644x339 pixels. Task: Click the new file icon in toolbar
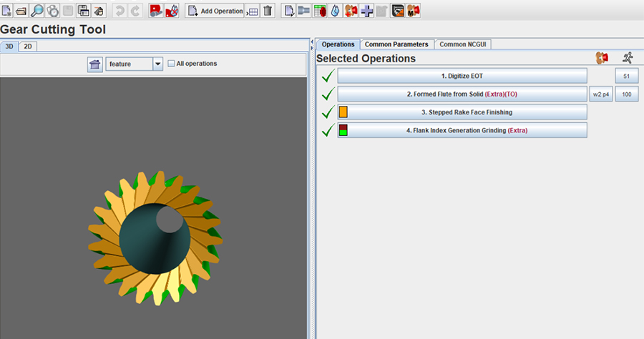[x=7, y=11]
